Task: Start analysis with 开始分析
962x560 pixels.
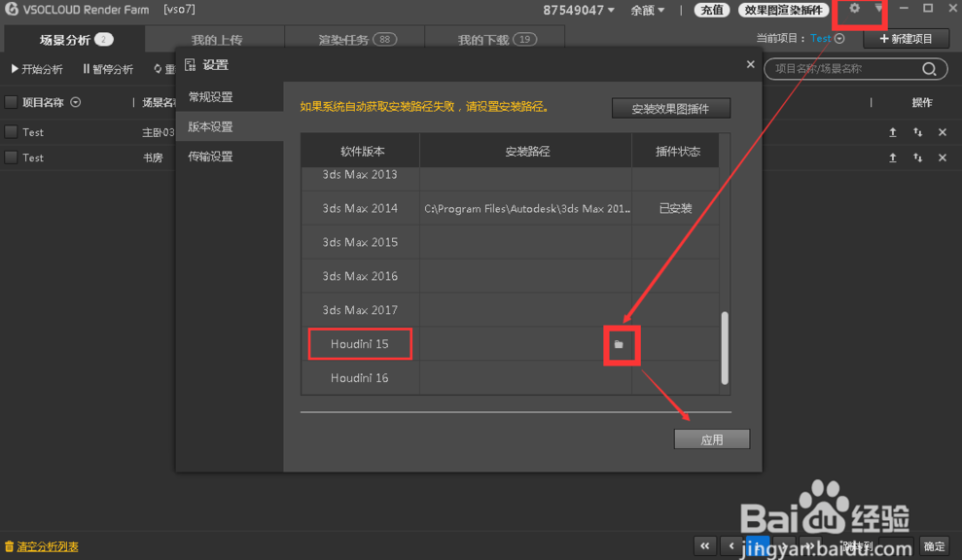Action: [x=37, y=69]
